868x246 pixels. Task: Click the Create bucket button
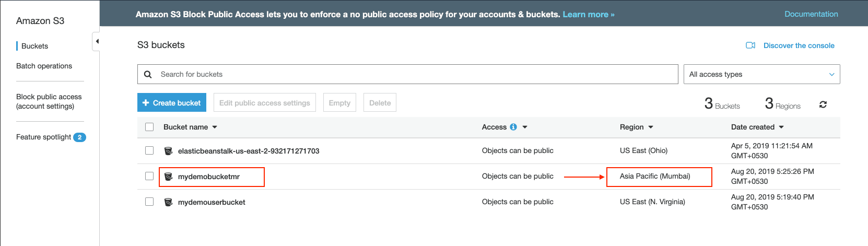(172, 102)
